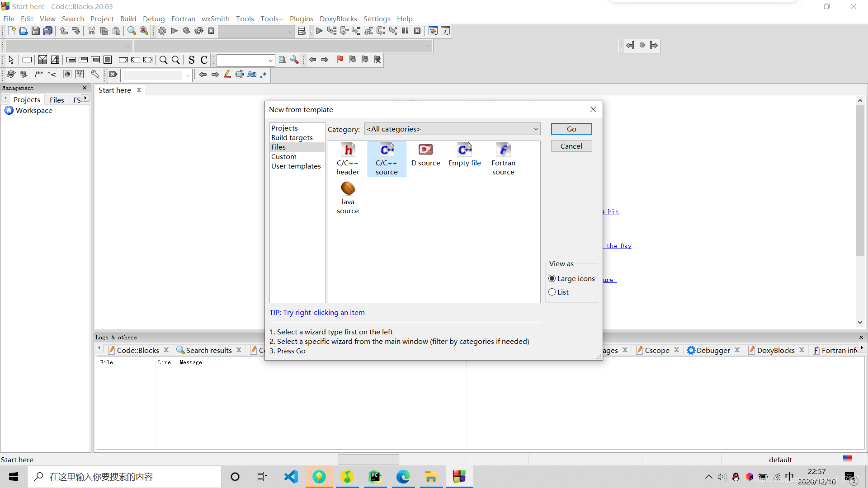Click the S source toggle icon

192,60
